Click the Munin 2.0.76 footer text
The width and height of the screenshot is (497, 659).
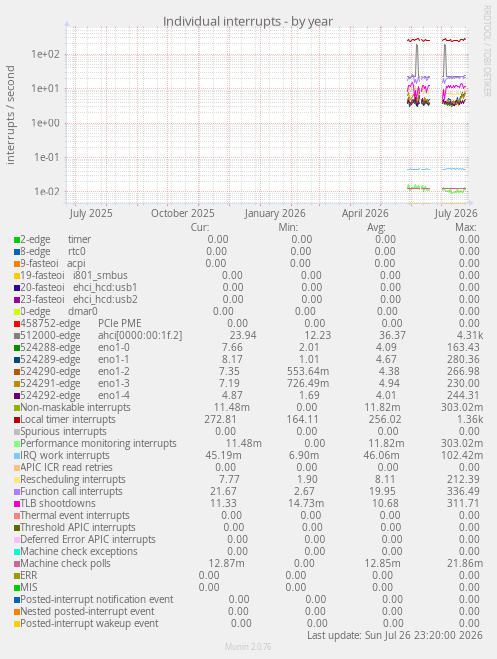point(248,647)
